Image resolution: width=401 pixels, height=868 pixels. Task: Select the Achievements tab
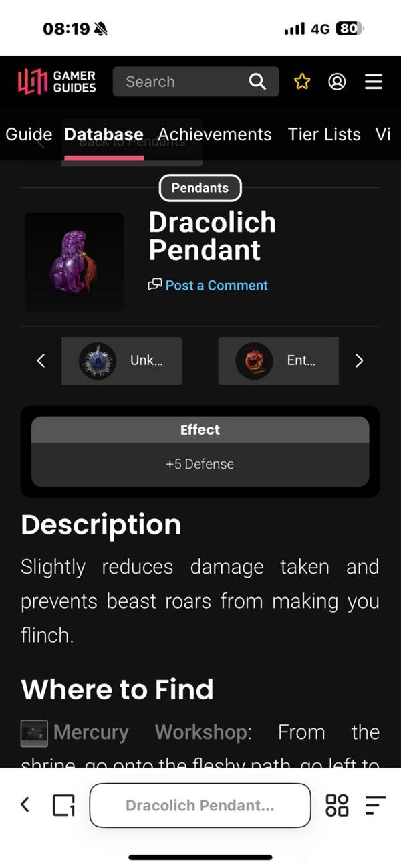click(215, 134)
